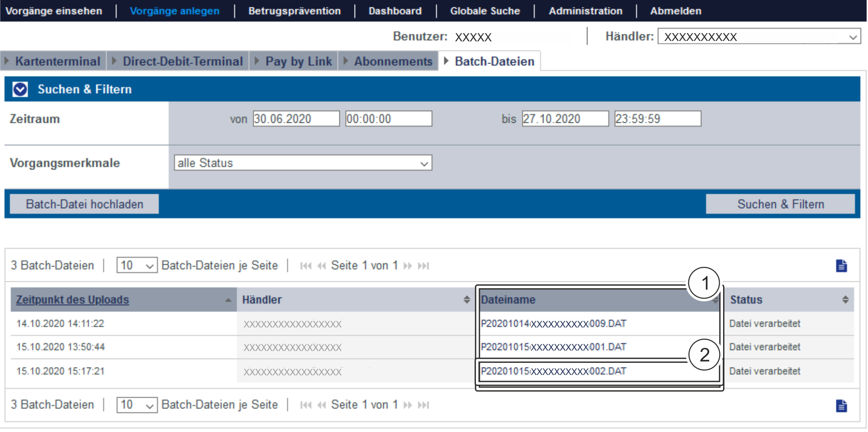This screenshot has height=432, width=868.
Task: Click the export document icon above the table
Action: [841, 266]
